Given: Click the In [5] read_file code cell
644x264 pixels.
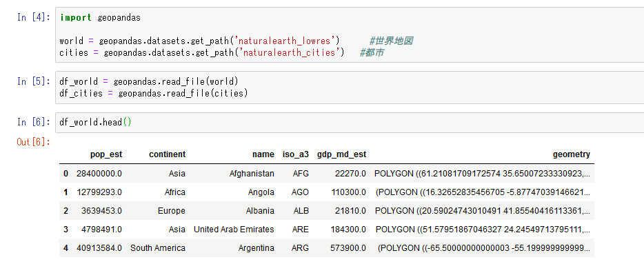Looking at the screenshot, I should pos(350,88).
